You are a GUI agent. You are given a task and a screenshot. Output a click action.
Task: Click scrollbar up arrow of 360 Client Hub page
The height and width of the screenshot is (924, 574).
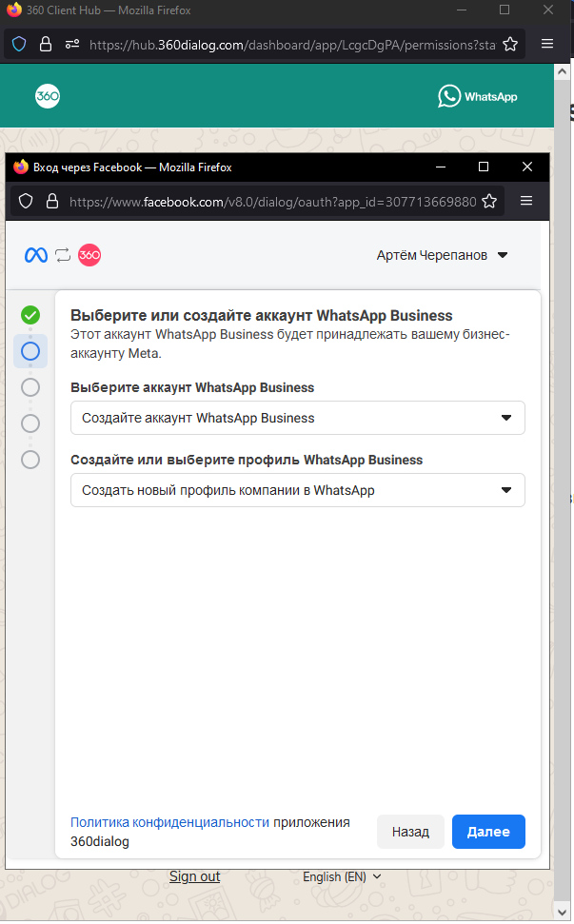pyautogui.click(x=563, y=71)
